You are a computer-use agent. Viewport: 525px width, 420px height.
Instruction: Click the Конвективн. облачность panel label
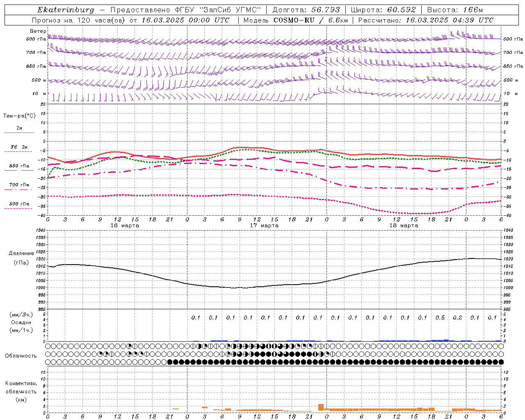point(21,388)
